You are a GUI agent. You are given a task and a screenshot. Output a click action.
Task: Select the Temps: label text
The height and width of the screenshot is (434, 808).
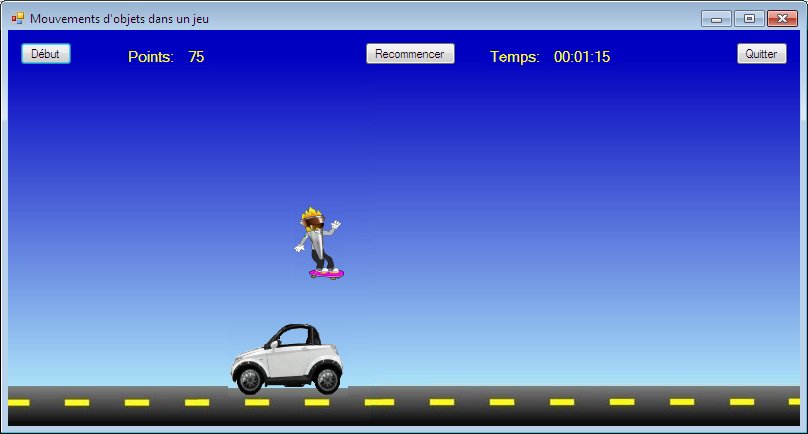(x=515, y=57)
